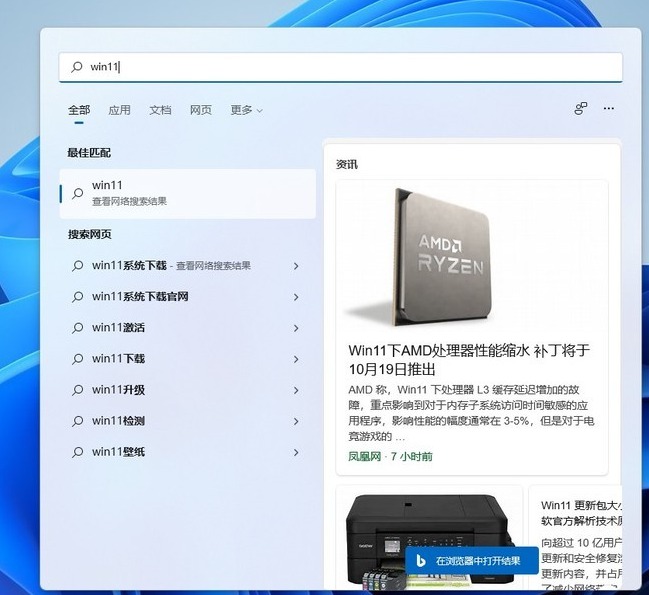Select best match win11 web result
This screenshot has height=595, width=649.
[187, 194]
